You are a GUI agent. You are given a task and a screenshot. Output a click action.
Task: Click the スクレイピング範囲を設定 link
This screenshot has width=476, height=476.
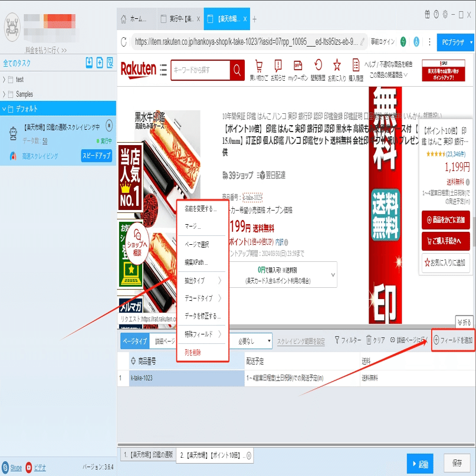(301, 342)
